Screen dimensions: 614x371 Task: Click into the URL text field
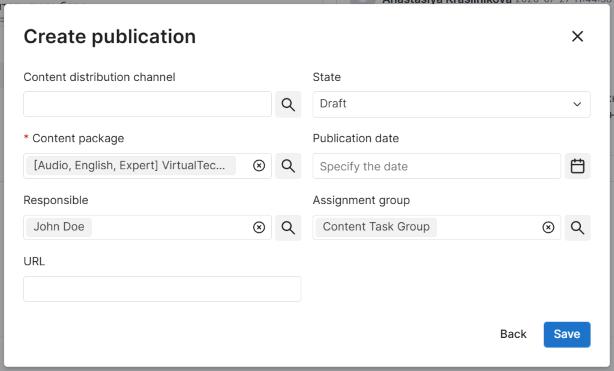tap(162, 289)
